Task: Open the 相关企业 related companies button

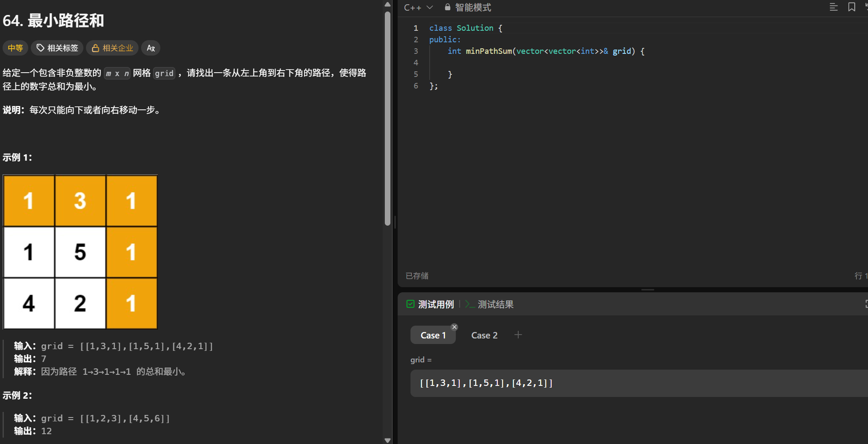Action: coord(112,48)
